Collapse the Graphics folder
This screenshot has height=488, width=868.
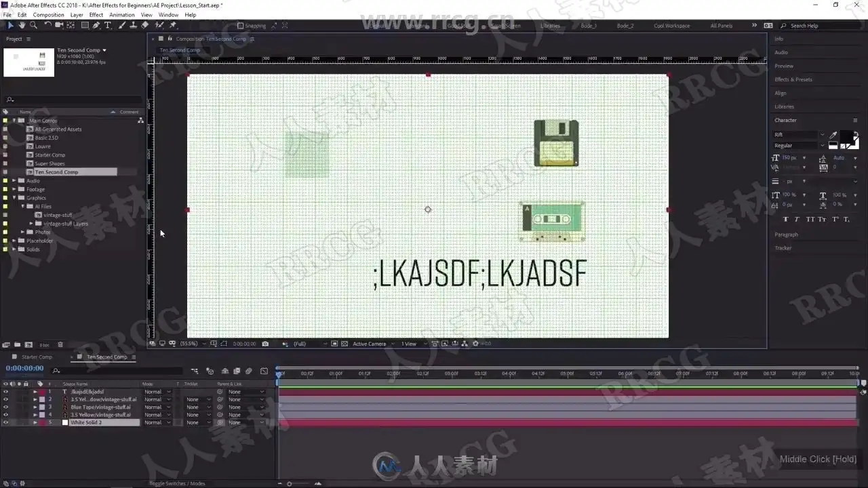point(14,198)
